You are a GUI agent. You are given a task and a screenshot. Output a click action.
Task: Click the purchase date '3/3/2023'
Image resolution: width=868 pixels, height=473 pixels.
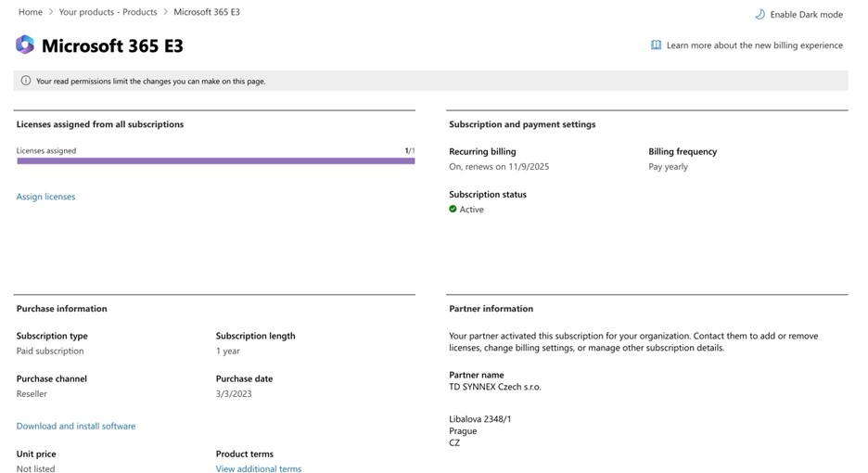point(234,394)
